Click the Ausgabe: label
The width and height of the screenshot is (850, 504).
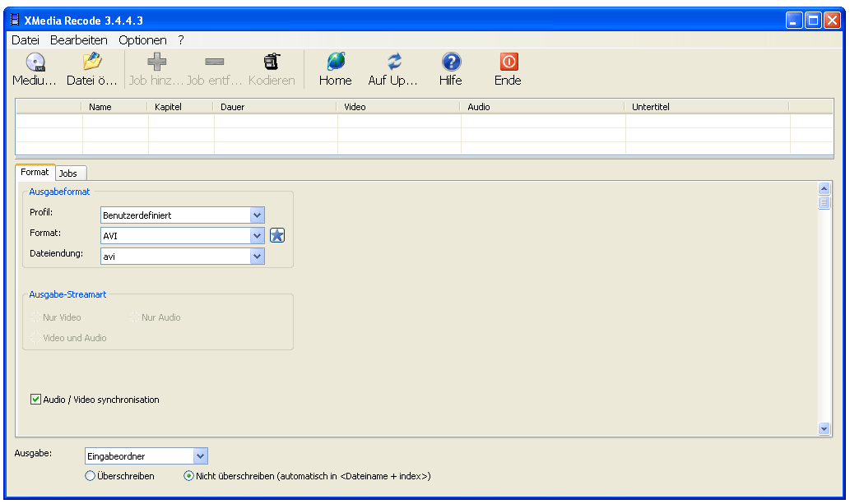33,453
